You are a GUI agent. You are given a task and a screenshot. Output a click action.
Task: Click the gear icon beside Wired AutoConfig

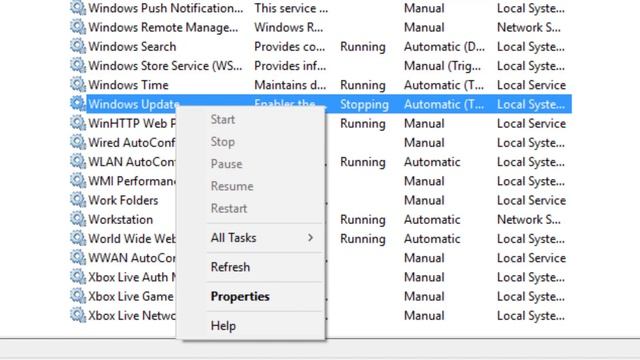click(78, 142)
